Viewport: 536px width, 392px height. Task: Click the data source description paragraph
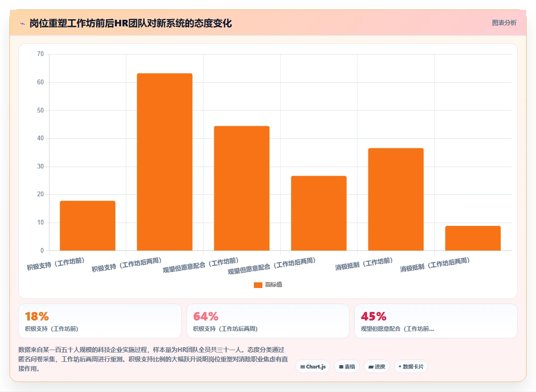click(x=153, y=359)
